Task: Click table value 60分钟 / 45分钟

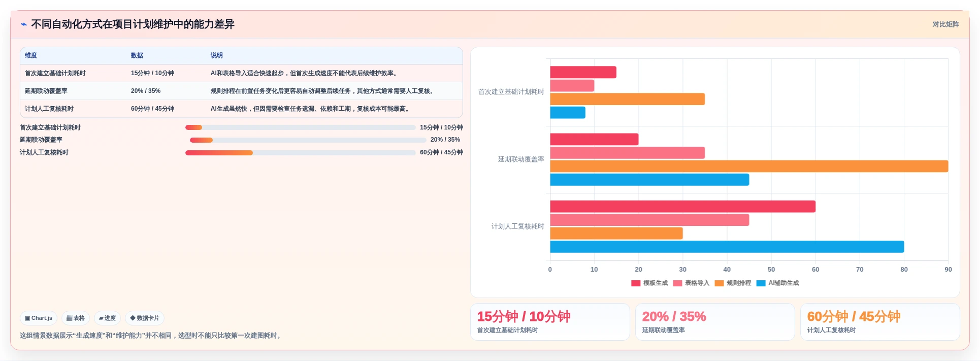Action: (152, 109)
